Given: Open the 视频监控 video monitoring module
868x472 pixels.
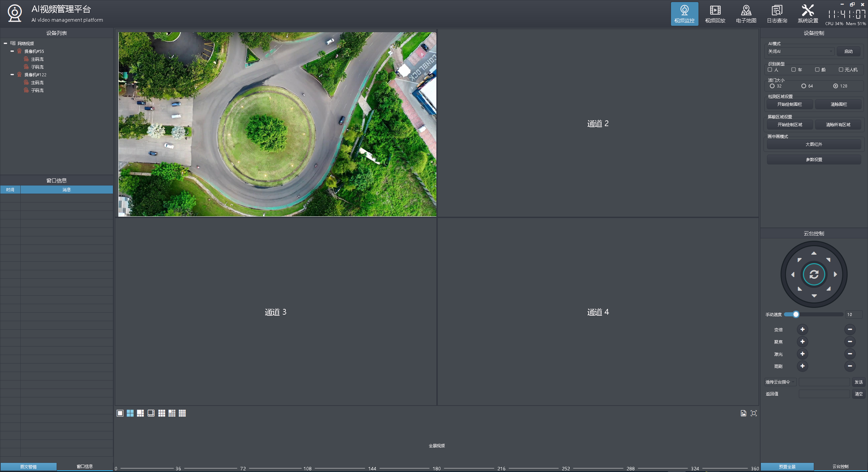Looking at the screenshot, I should (x=684, y=14).
